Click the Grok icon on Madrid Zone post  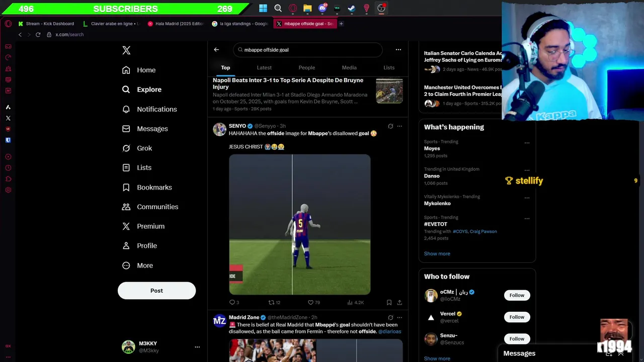[x=390, y=318]
